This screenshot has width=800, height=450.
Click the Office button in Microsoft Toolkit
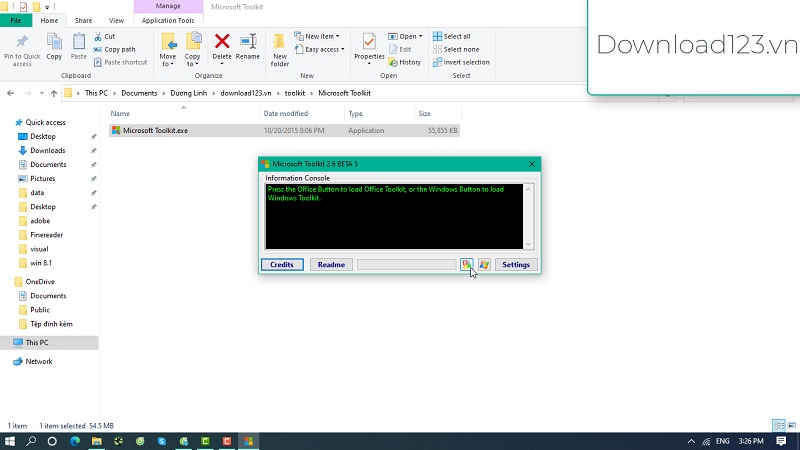[x=467, y=265]
